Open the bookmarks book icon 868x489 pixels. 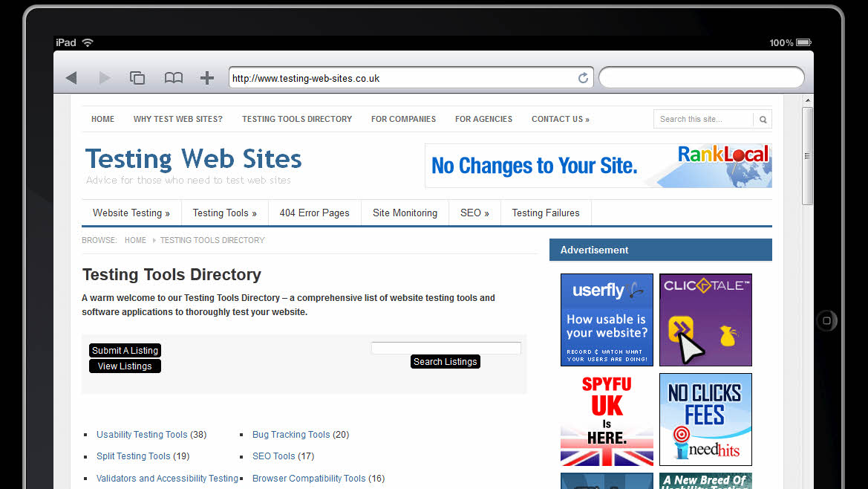click(173, 78)
